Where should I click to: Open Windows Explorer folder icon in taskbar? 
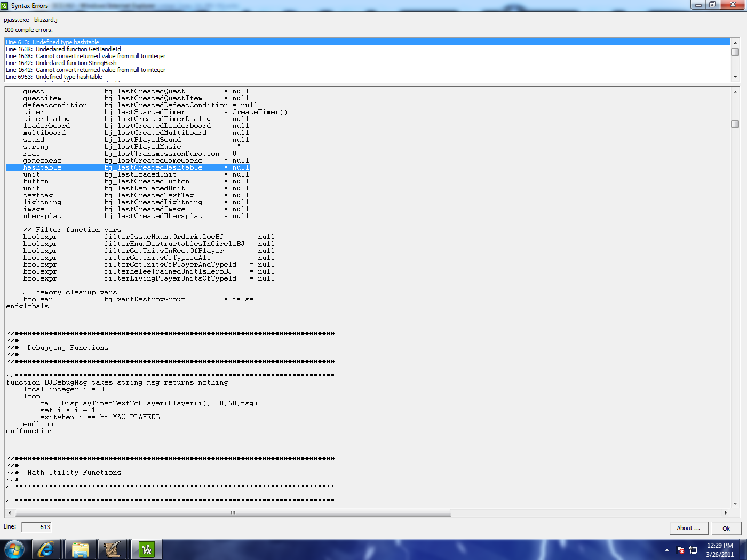[x=80, y=549]
